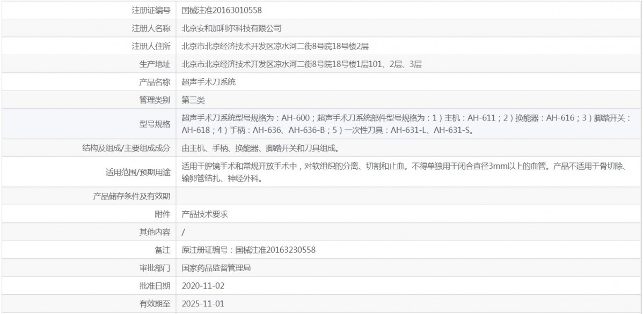
Task: Select the 批准日期 label
Action: coord(155,286)
